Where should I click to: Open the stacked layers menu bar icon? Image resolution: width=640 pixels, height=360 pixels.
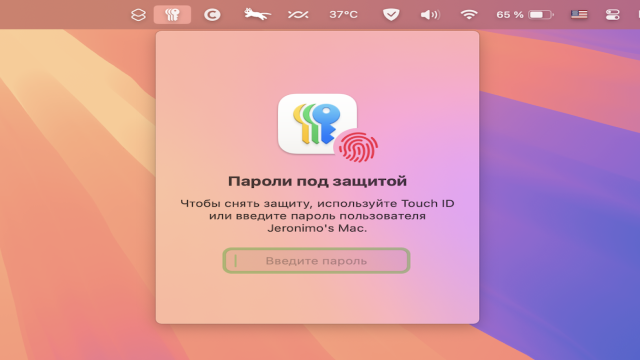coord(138,15)
